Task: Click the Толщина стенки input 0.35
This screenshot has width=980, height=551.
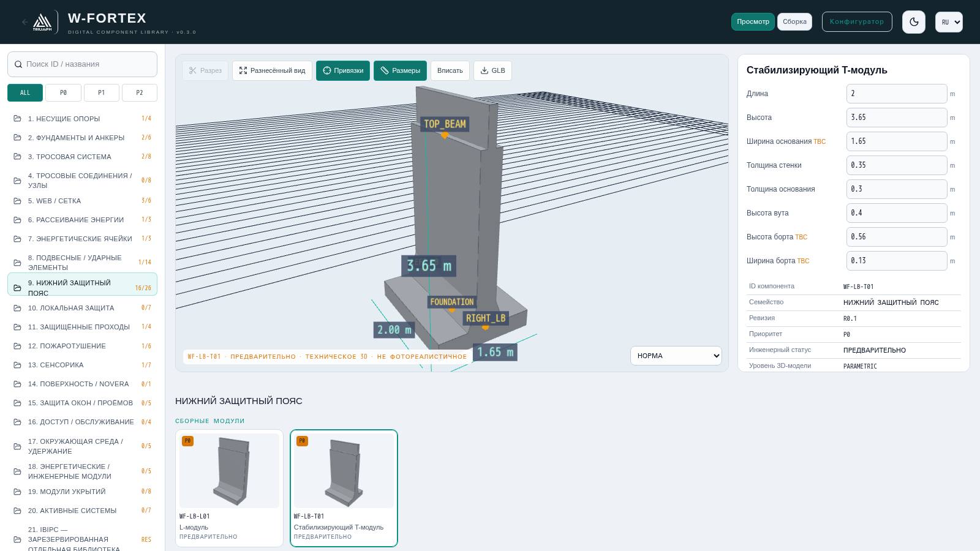Action: [x=897, y=165]
